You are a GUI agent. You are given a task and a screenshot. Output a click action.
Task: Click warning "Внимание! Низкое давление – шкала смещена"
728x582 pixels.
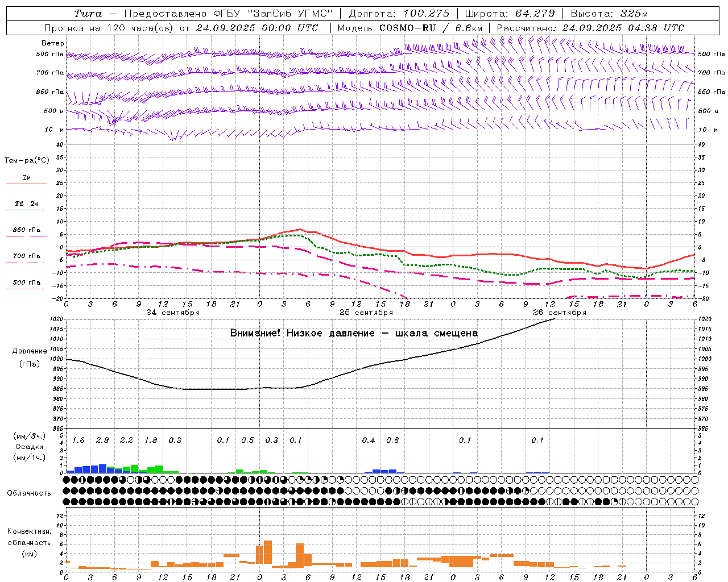coord(354,333)
